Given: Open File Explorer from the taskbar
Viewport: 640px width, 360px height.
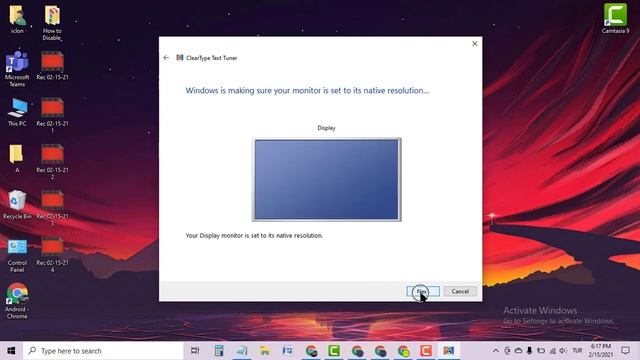Looking at the screenshot, I should (264, 351).
